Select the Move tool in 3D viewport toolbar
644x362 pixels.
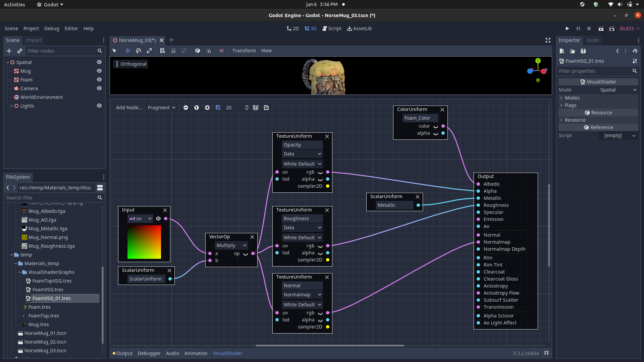click(x=127, y=51)
